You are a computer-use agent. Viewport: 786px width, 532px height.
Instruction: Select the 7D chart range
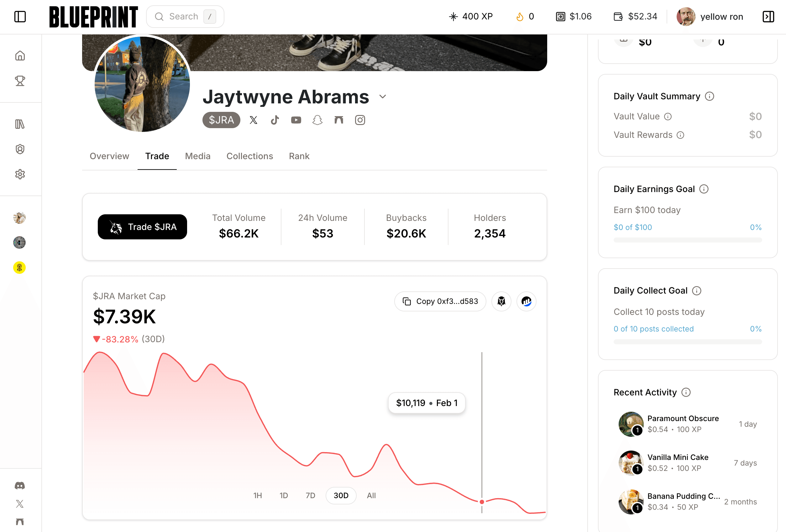pos(310,495)
